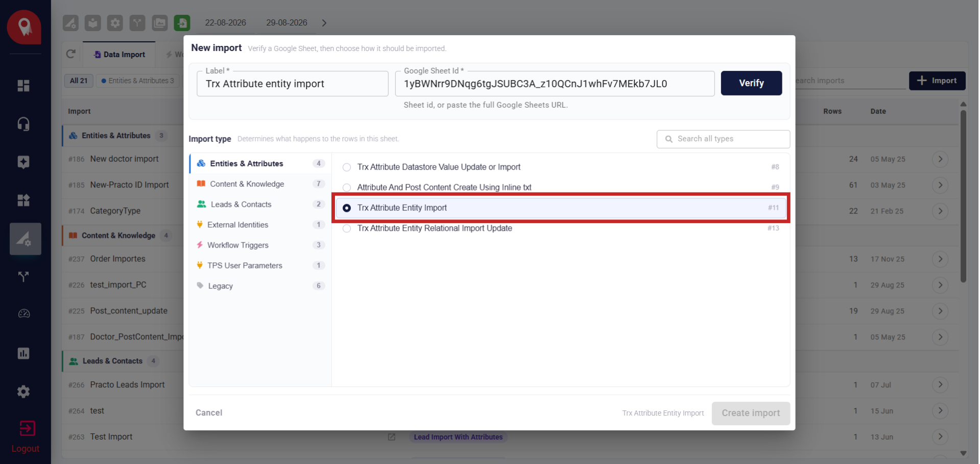Viewport: 980px width, 464px height.
Task: Click the Create import button
Action: point(751,413)
